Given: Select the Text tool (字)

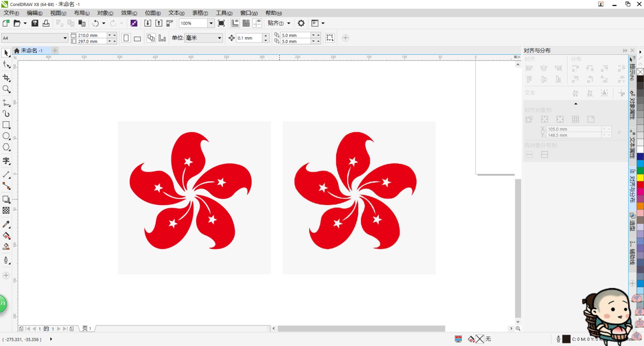Looking at the screenshot, I should (x=6, y=161).
